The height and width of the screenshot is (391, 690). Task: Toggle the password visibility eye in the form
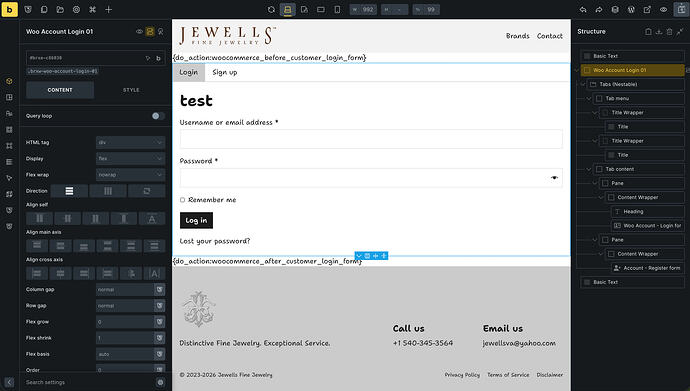tap(554, 178)
